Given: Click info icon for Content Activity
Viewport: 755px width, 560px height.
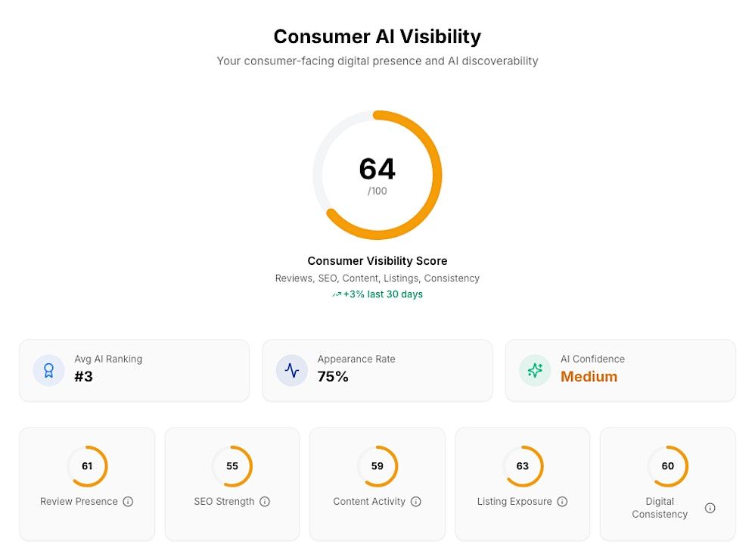Looking at the screenshot, I should click(x=416, y=502).
